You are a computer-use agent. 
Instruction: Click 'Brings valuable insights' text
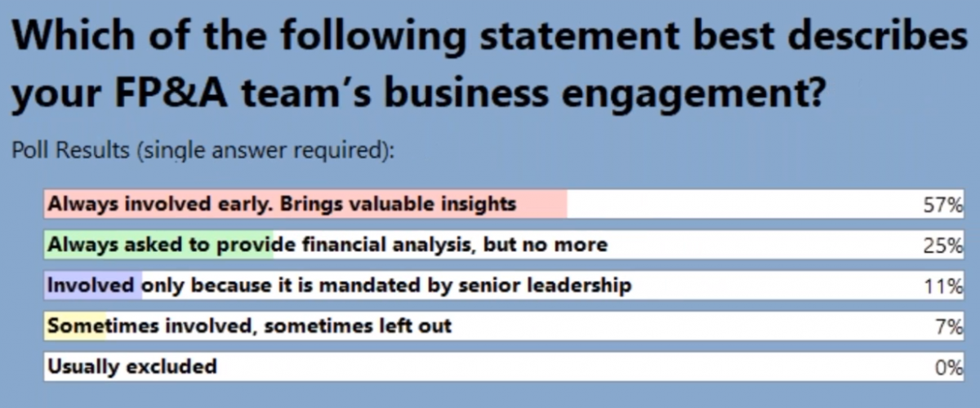click(x=399, y=204)
